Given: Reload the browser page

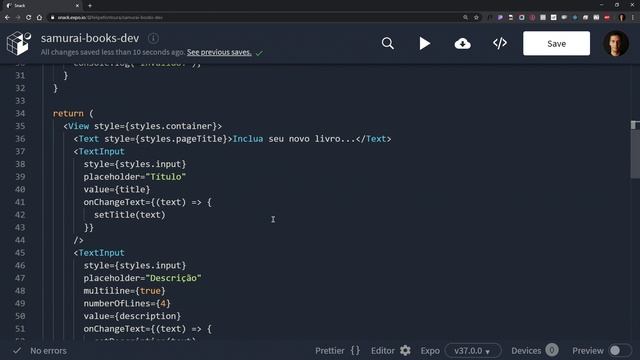Looking at the screenshot, I should point(28,18).
